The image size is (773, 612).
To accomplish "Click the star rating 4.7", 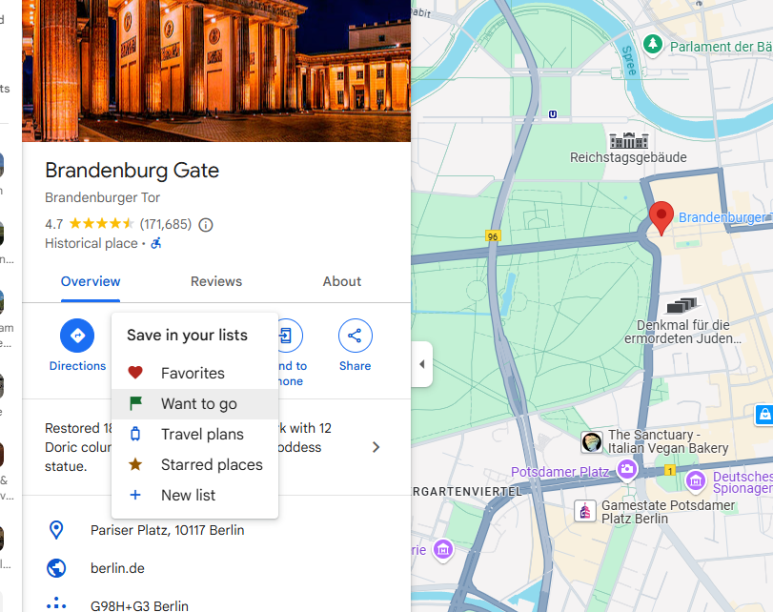I will click(x=101, y=224).
